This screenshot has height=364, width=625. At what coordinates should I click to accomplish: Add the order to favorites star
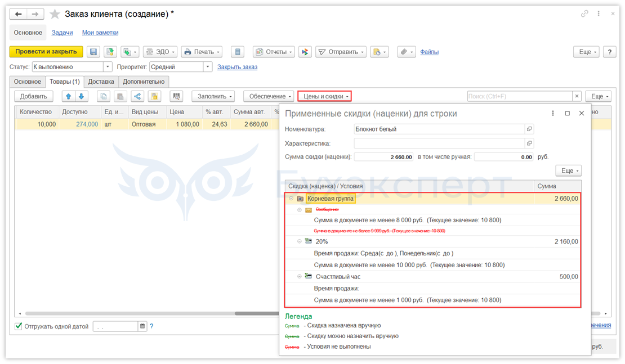click(55, 14)
